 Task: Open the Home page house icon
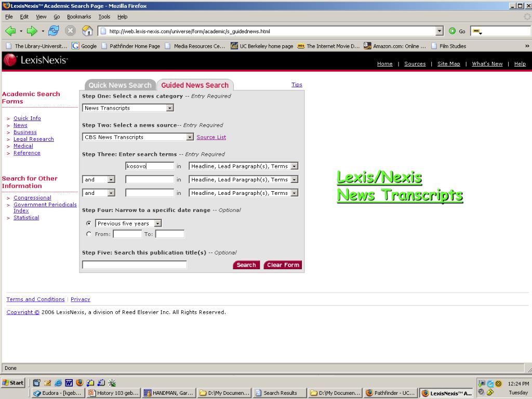pyautogui.click(x=87, y=31)
